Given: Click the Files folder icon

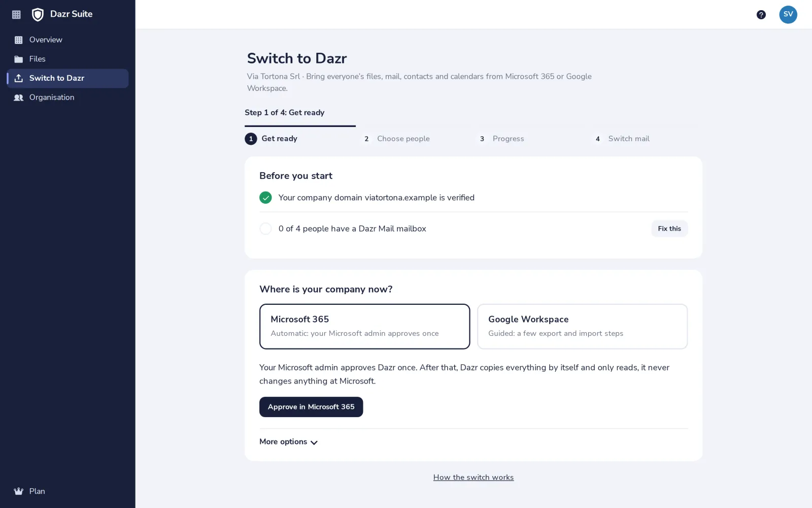Looking at the screenshot, I should click(x=19, y=59).
